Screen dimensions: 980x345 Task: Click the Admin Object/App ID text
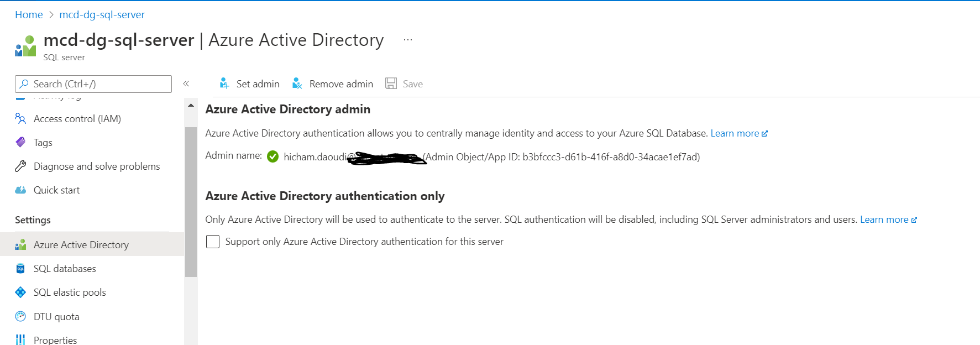562,157
